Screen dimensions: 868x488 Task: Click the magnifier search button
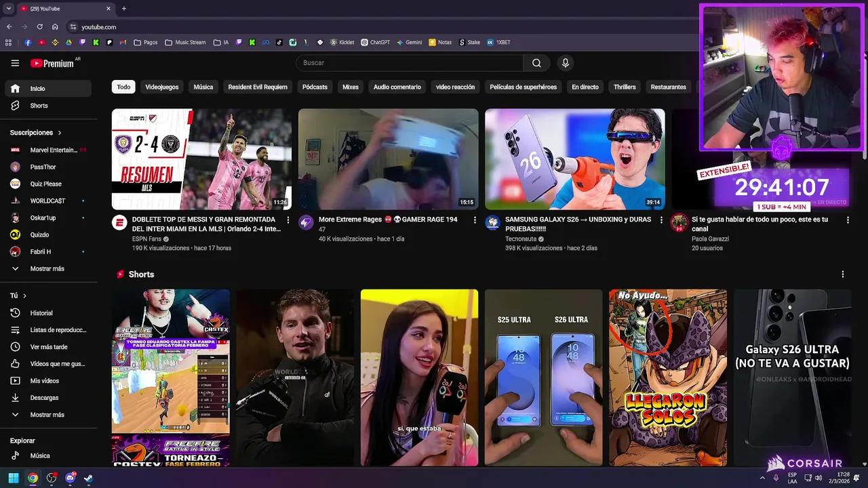coord(536,63)
